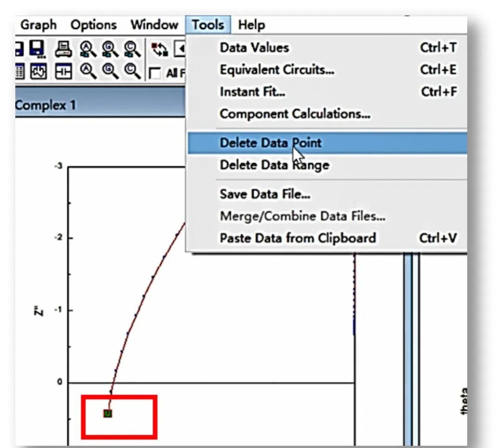Screen dimensions: 501x448
Task: Close the open Tools menu
Action: click(x=208, y=25)
